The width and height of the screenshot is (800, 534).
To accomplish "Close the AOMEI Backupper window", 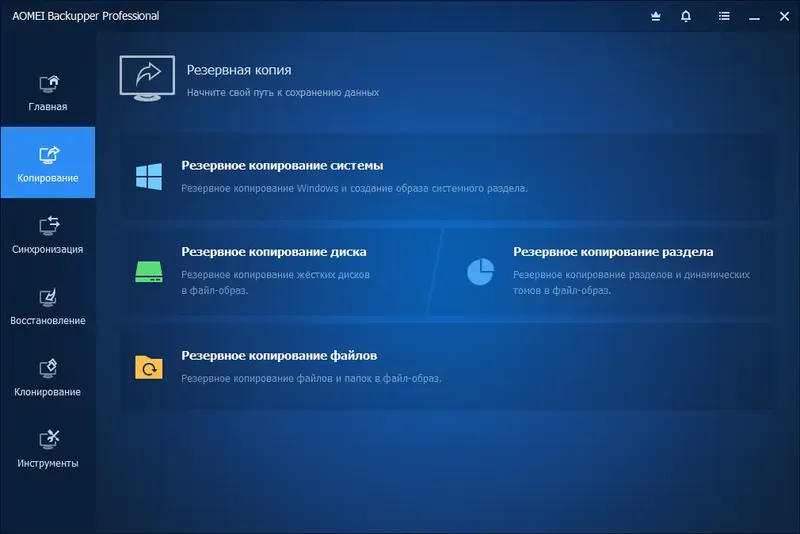I will (x=784, y=16).
